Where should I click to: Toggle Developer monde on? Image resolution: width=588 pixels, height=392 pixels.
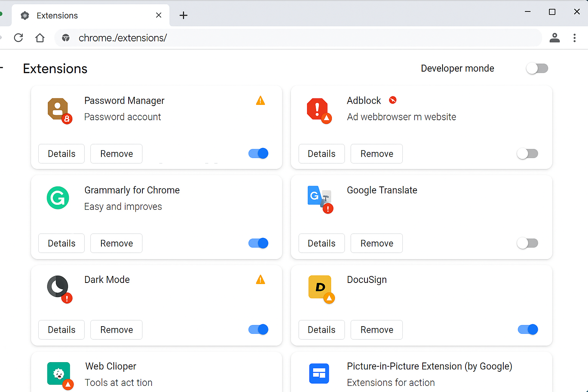537,68
